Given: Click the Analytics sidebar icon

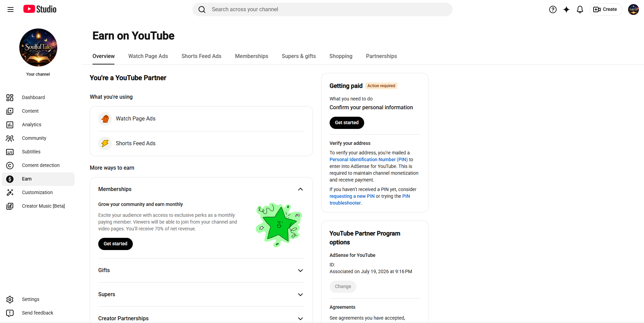Looking at the screenshot, I should [x=10, y=125].
